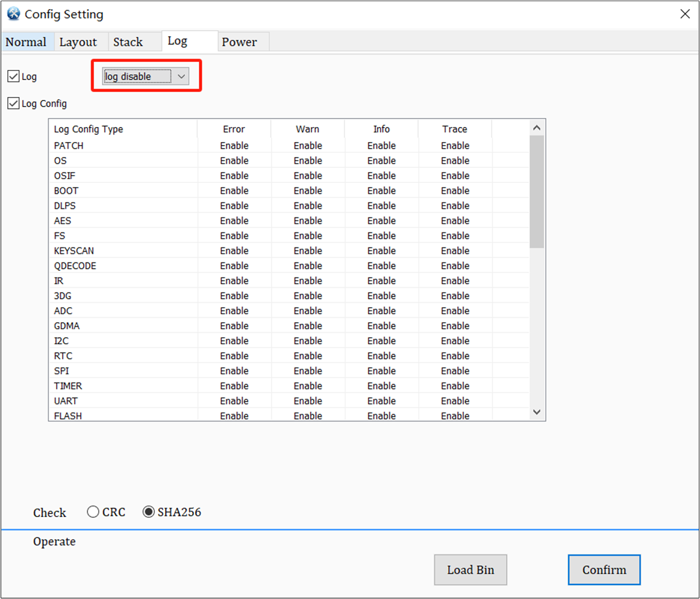Click the Info column header
This screenshot has height=599, width=700.
(382, 129)
